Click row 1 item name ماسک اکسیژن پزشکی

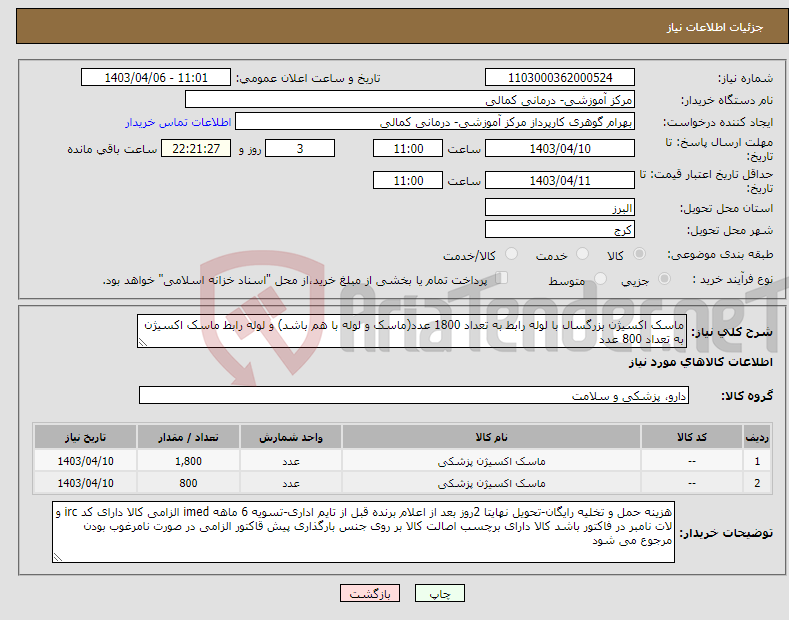491,461
